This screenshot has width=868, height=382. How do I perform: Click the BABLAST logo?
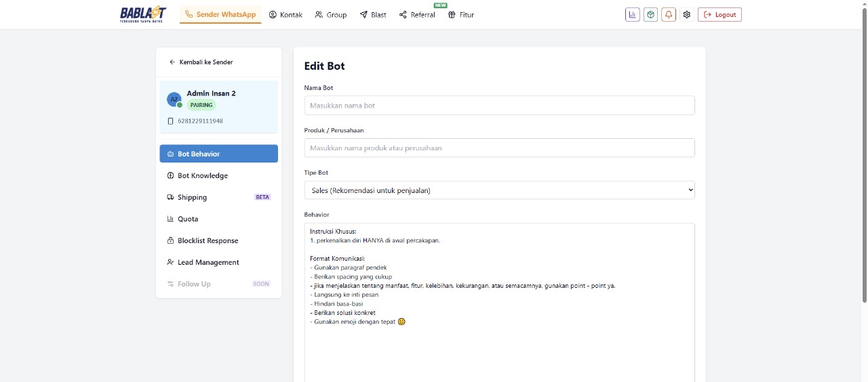142,14
